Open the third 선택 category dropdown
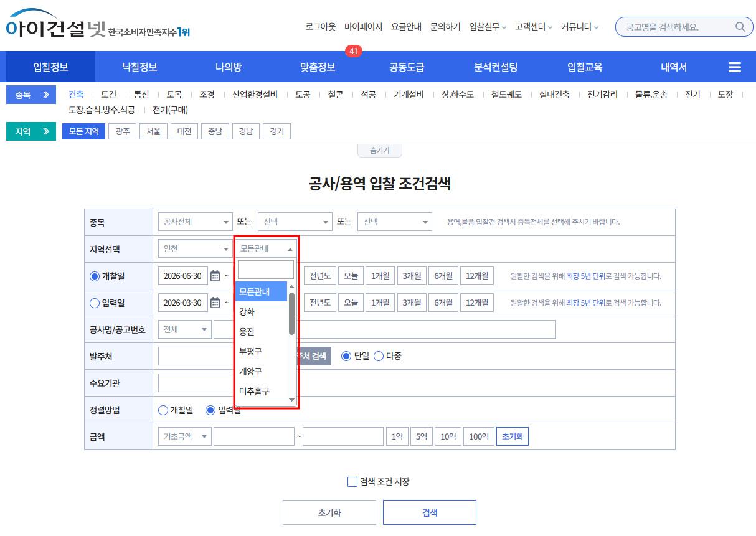Image resolution: width=756 pixels, height=536 pixels. coord(395,222)
